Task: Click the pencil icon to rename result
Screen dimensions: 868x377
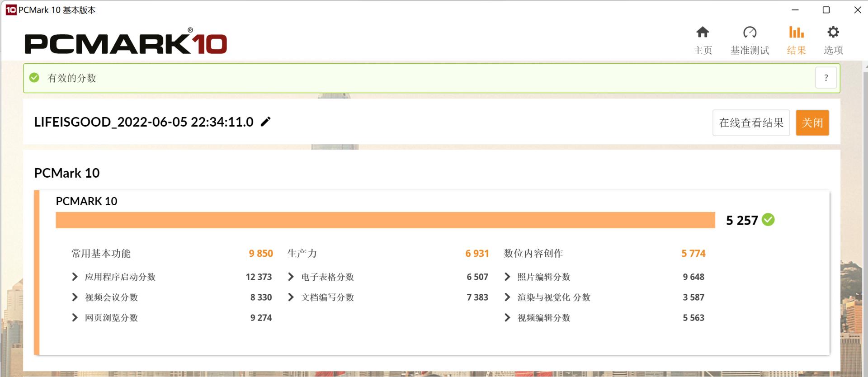Action: click(x=266, y=122)
